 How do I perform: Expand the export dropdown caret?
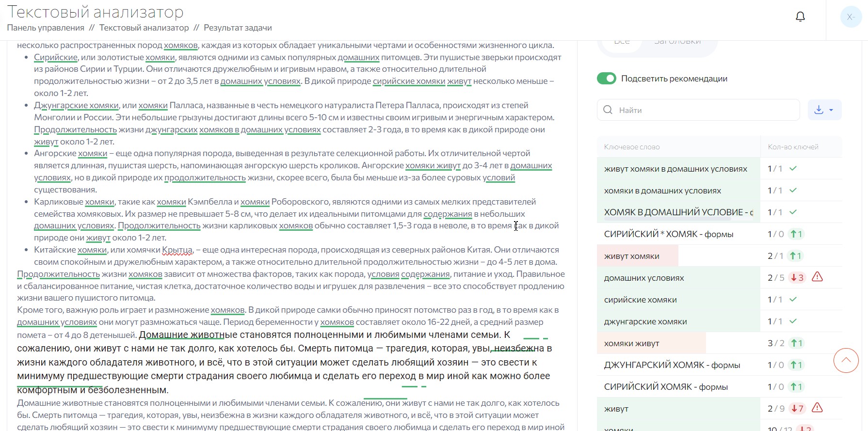pyautogui.click(x=831, y=110)
